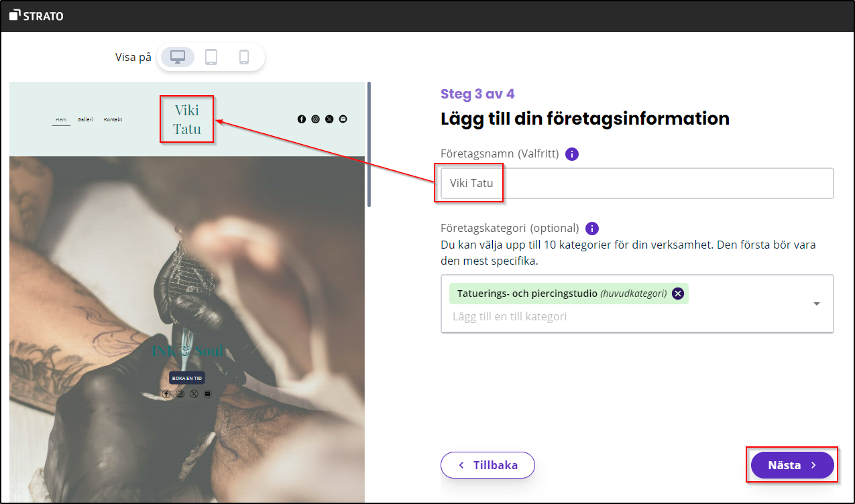The width and height of the screenshot is (855, 504).
Task: Click Facebook icon below Boka en tid
Action: (166, 394)
